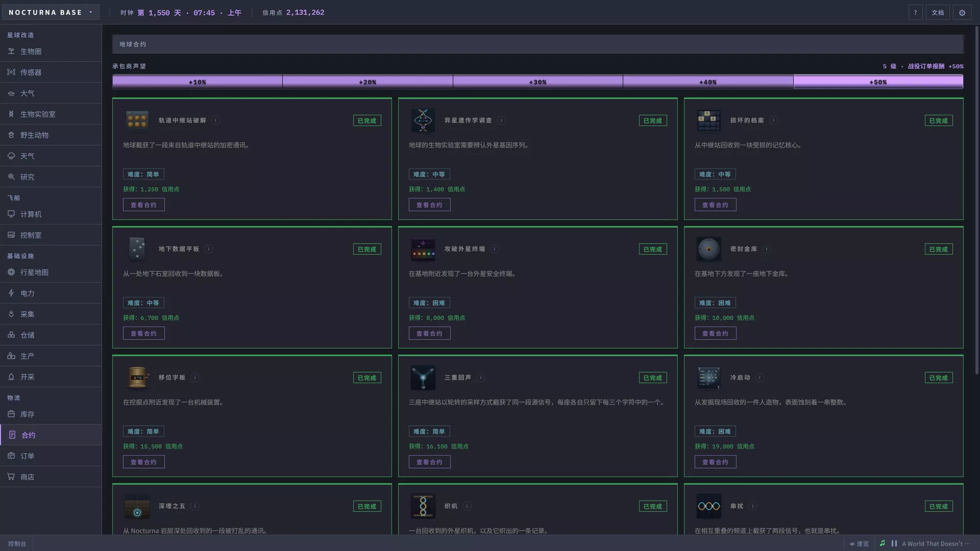The width and height of the screenshot is (980, 551).
Task: Pause the music playback
Action: coord(894,543)
